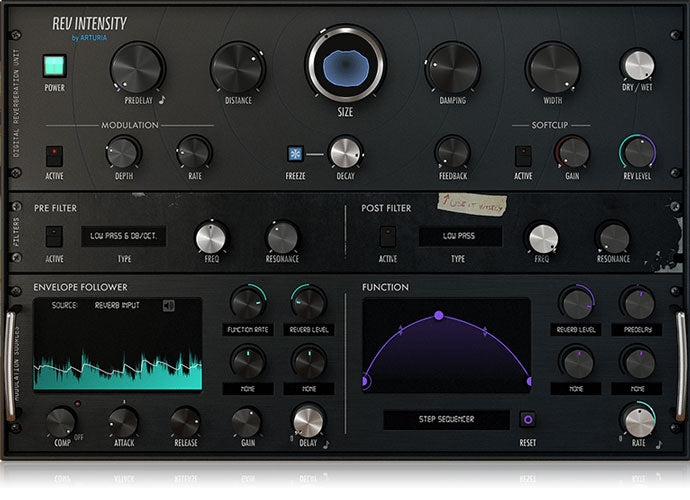Click the knob above Function Rate label in Envelope Follower

coord(248,304)
